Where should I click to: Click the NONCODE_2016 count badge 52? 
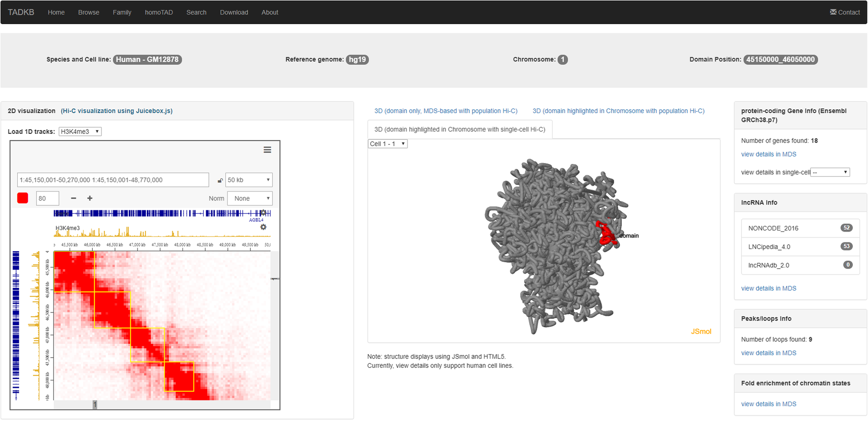coord(847,228)
